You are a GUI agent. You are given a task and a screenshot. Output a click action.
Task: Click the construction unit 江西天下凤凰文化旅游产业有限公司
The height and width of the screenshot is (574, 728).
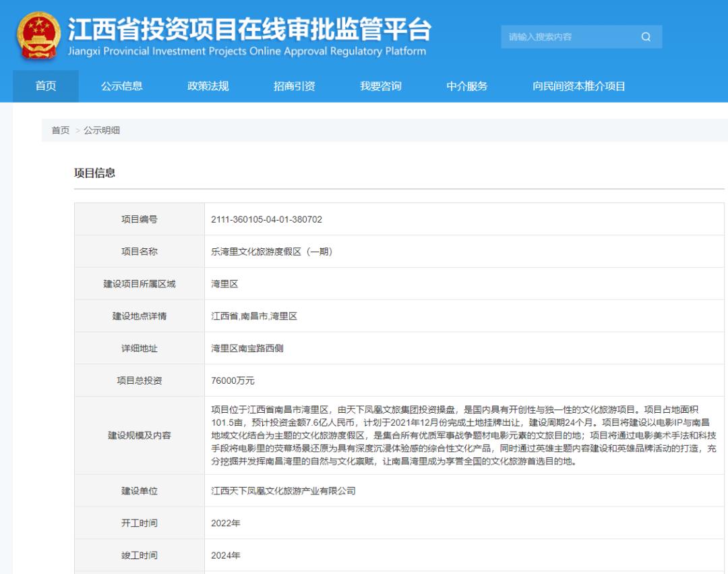pyautogui.click(x=283, y=491)
